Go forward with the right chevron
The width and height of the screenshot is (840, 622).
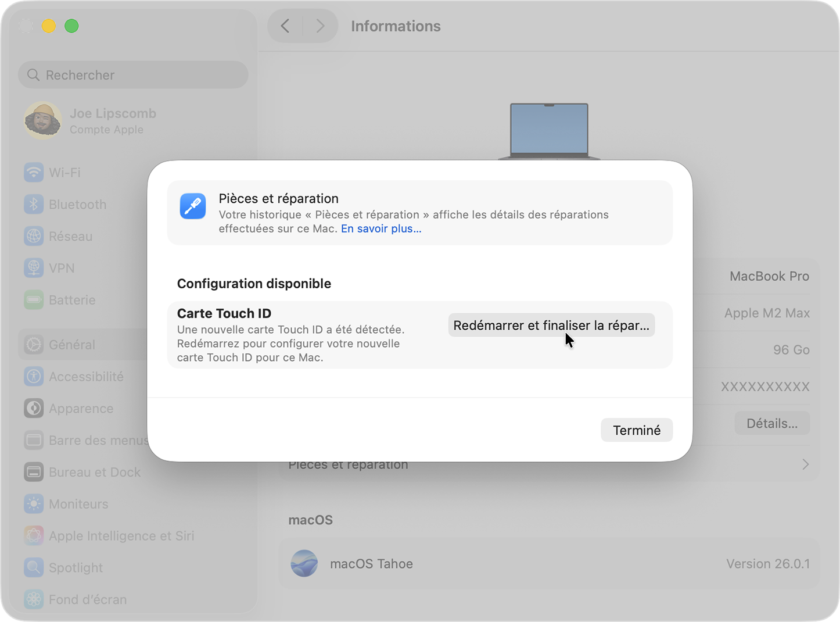point(320,26)
